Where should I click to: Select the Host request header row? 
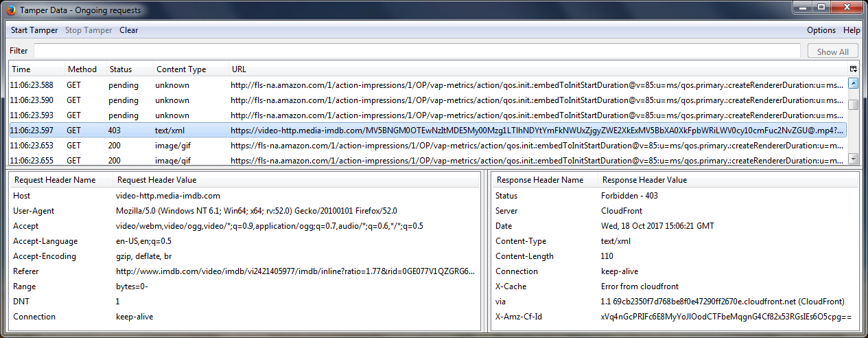(x=244, y=196)
